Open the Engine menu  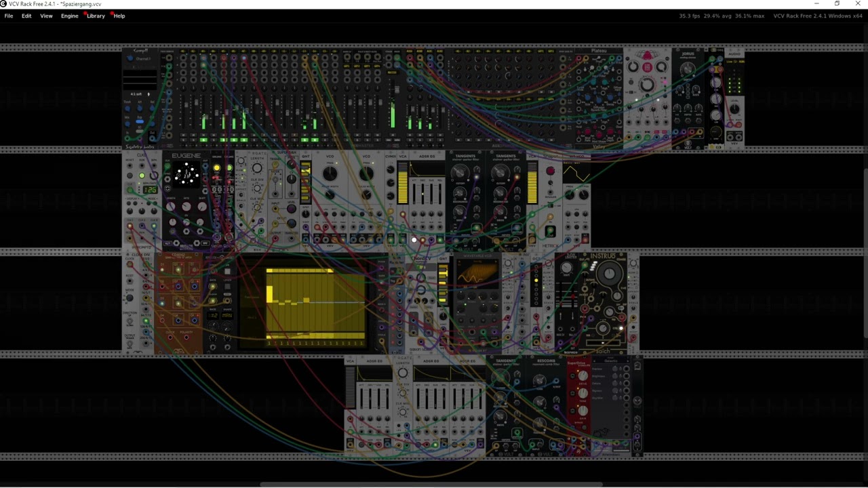(69, 16)
